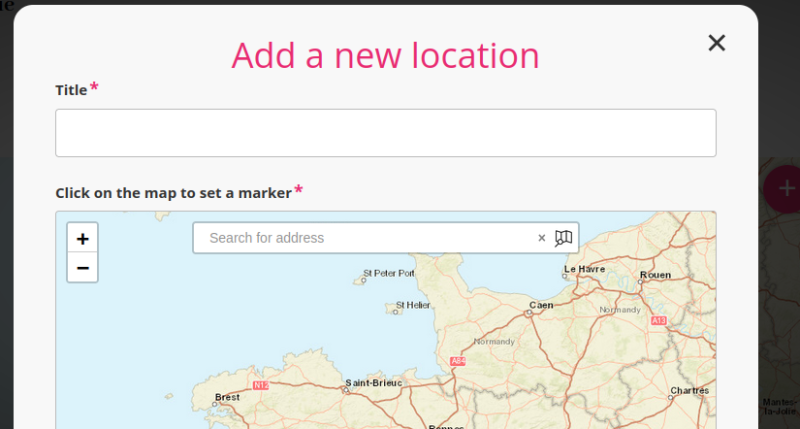
Task: Click the A84 road shield on map
Action: 458,361
